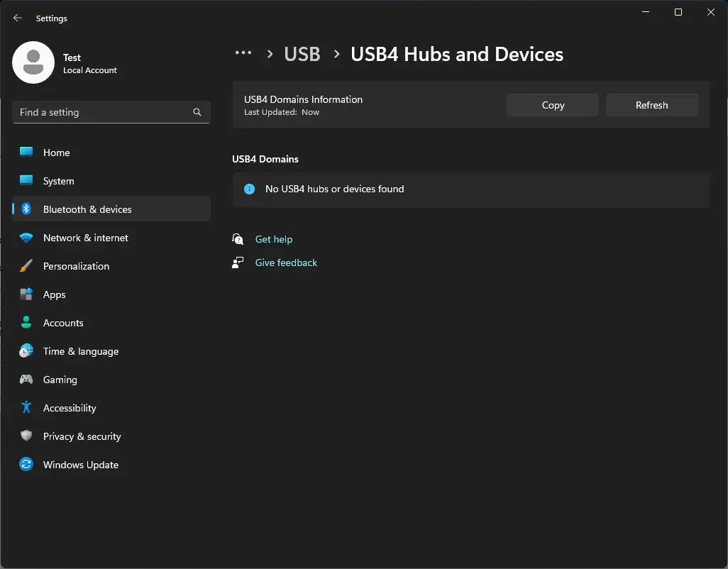Click the Give feedback link
The width and height of the screenshot is (728, 569).
click(x=286, y=263)
